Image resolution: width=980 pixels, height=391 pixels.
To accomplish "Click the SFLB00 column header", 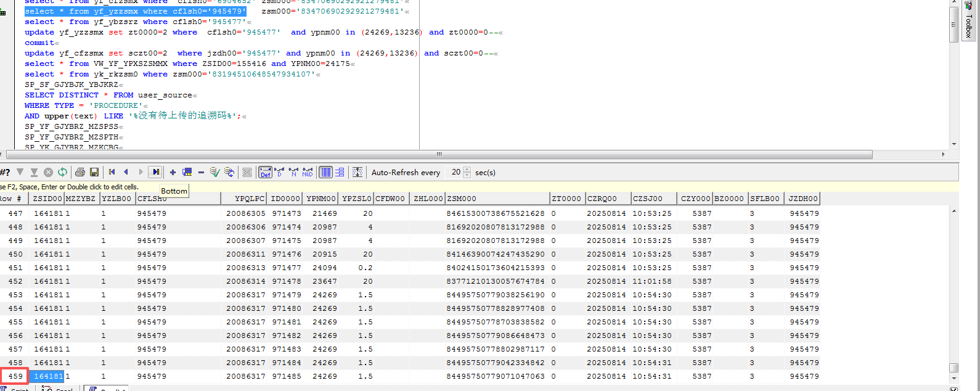I will (766, 199).
